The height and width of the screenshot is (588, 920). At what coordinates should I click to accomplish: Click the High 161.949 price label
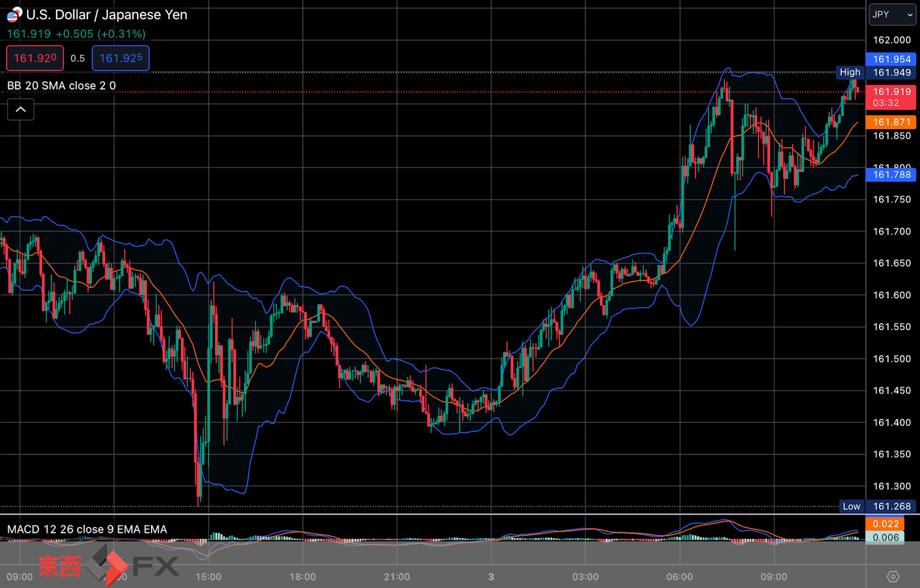[876, 72]
